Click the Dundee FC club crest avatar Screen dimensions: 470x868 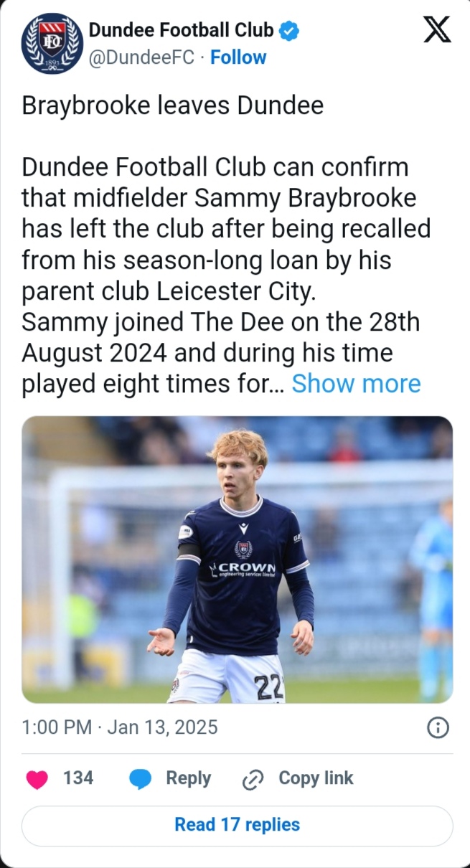point(52,44)
